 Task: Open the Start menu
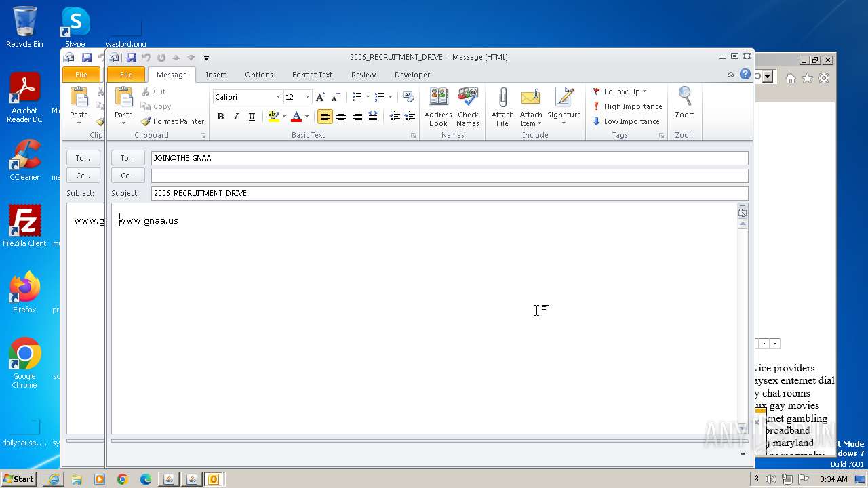(18, 479)
